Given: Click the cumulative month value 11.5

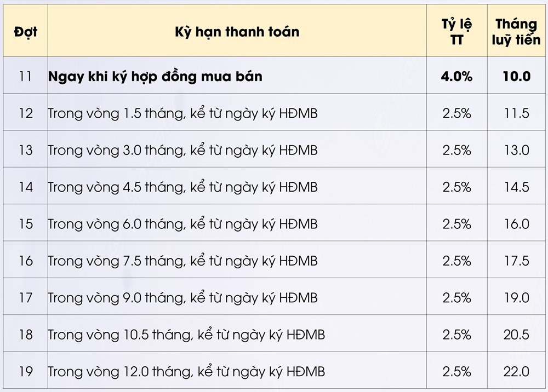Looking at the screenshot, I should (517, 113).
